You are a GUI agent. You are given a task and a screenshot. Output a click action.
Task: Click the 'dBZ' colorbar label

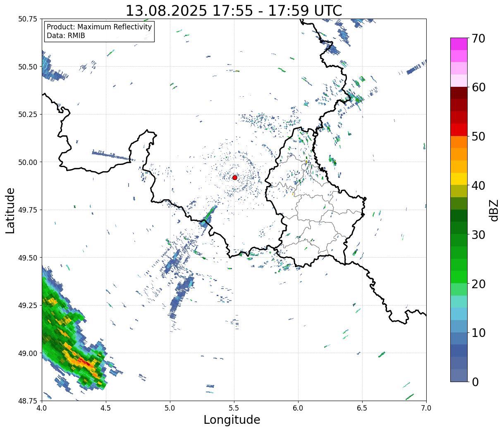pyautogui.click(x=494, y=210)
